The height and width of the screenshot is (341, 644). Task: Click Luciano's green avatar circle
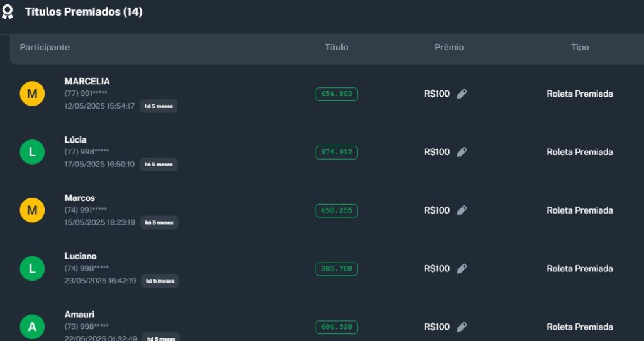tap(32, 269)
